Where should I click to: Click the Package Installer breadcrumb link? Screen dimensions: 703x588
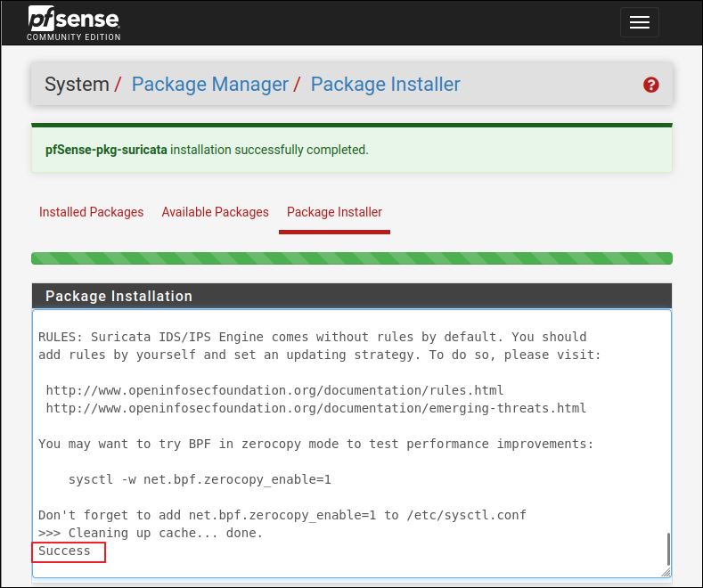(386, 85)
